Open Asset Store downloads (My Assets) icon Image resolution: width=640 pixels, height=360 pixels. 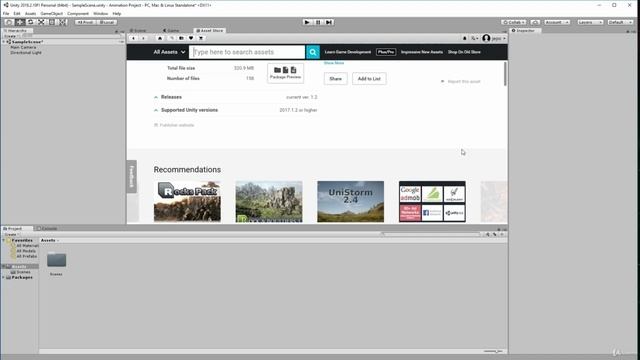click(x=181, y=38)
